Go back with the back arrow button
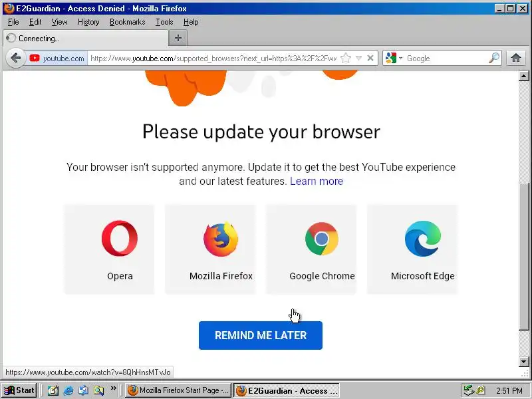 pyautogui.click(x=15, y=58)
